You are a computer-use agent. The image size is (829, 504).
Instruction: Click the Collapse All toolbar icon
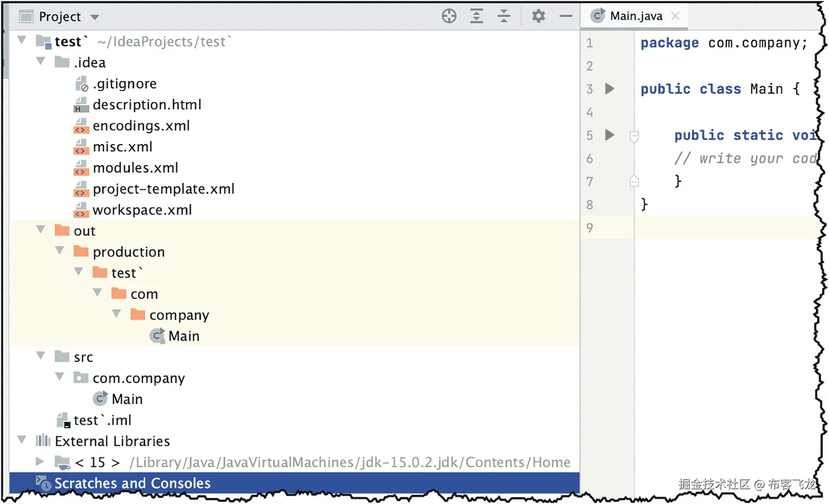[504, 16]
